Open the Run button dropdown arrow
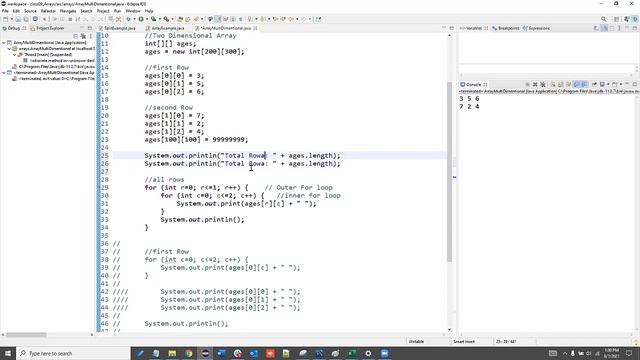The width and height of the screenshot is (640, 360). (x=147, y=19)
